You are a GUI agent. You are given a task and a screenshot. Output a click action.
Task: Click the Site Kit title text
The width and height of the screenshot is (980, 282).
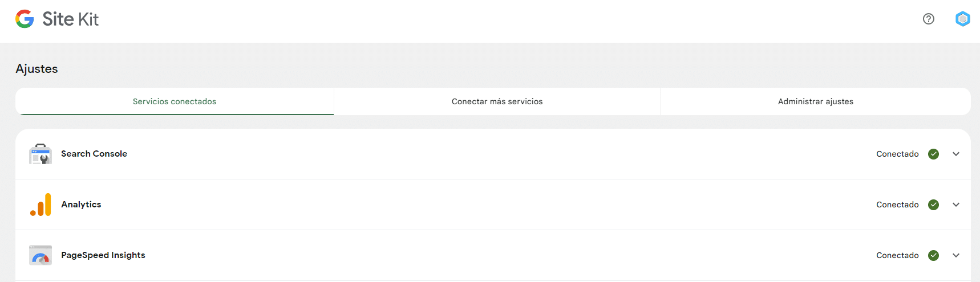point(70,19)
